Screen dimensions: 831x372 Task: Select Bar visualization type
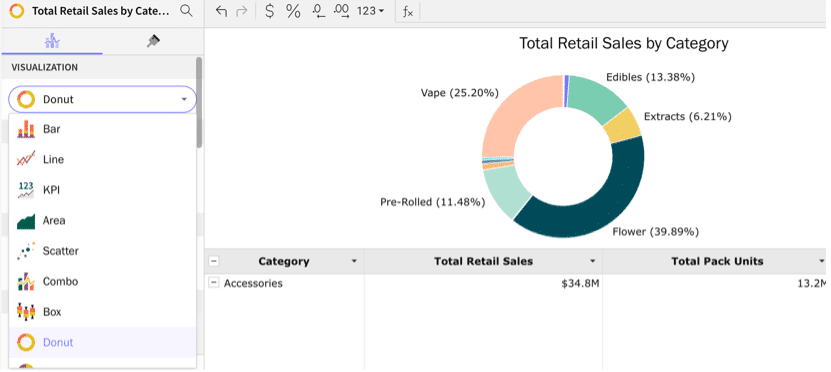pyautogui.click(x=102, y=129)
